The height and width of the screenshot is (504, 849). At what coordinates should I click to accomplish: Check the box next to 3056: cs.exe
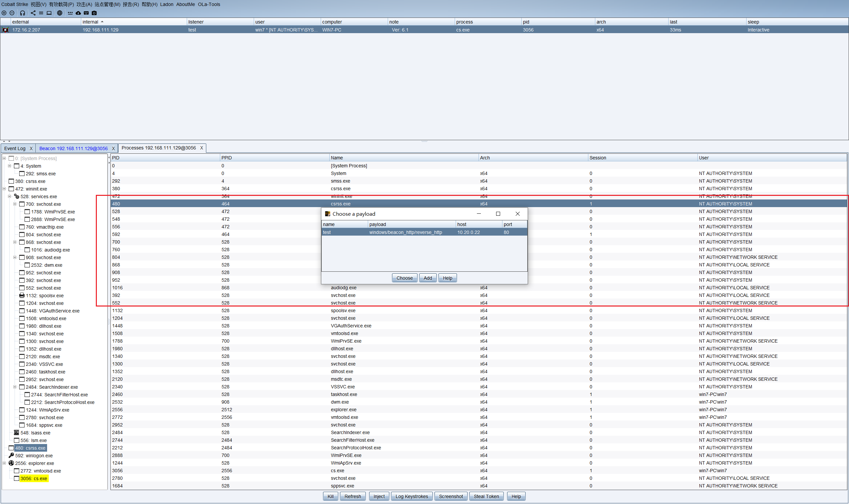coord(16,478)
